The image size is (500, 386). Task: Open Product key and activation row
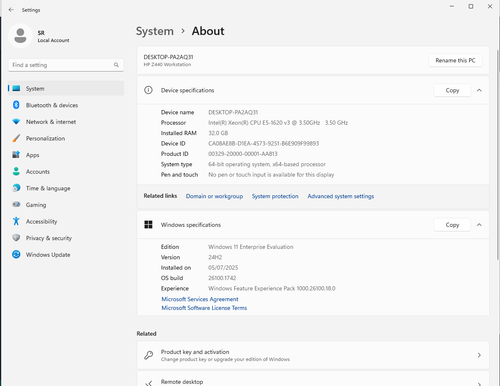click(x=313, y=355)
